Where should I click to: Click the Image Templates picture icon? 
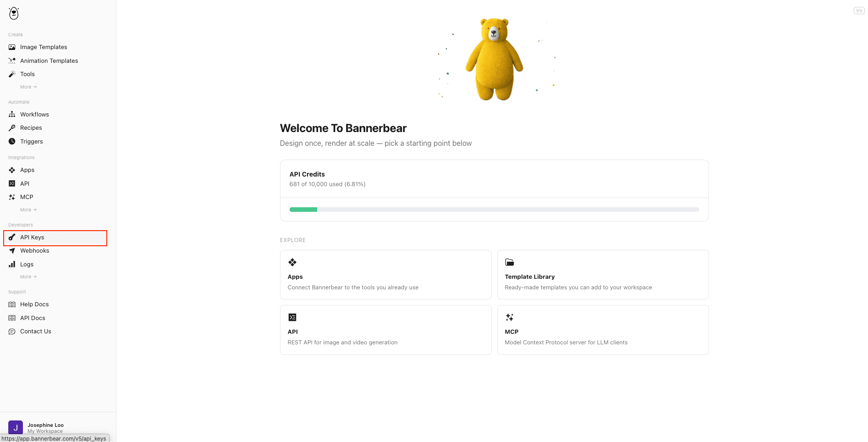point(12,47)
